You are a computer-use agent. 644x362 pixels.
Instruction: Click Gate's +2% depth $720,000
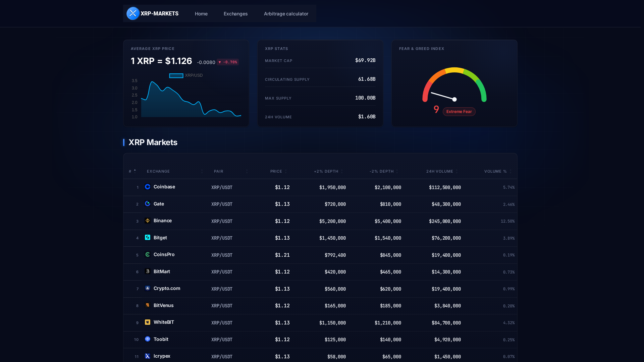335,204
